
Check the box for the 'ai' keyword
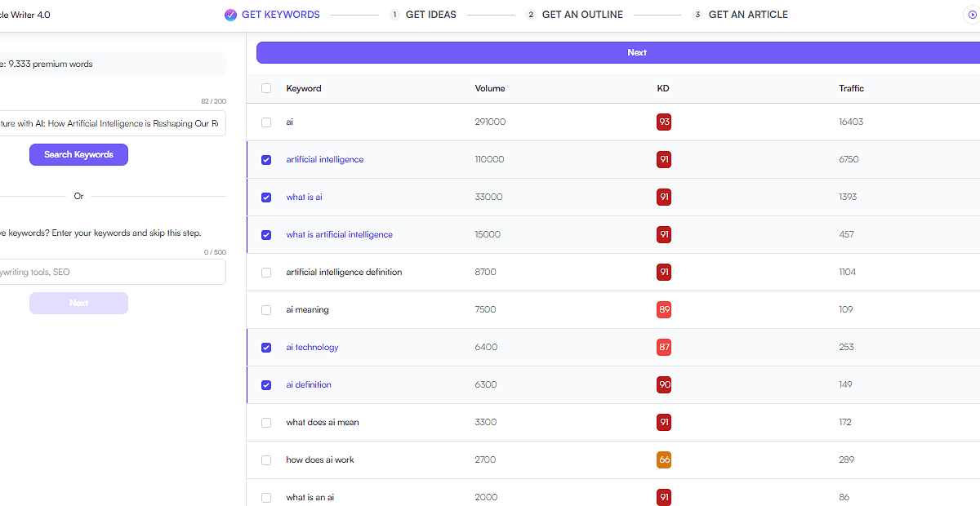point(266,122)
